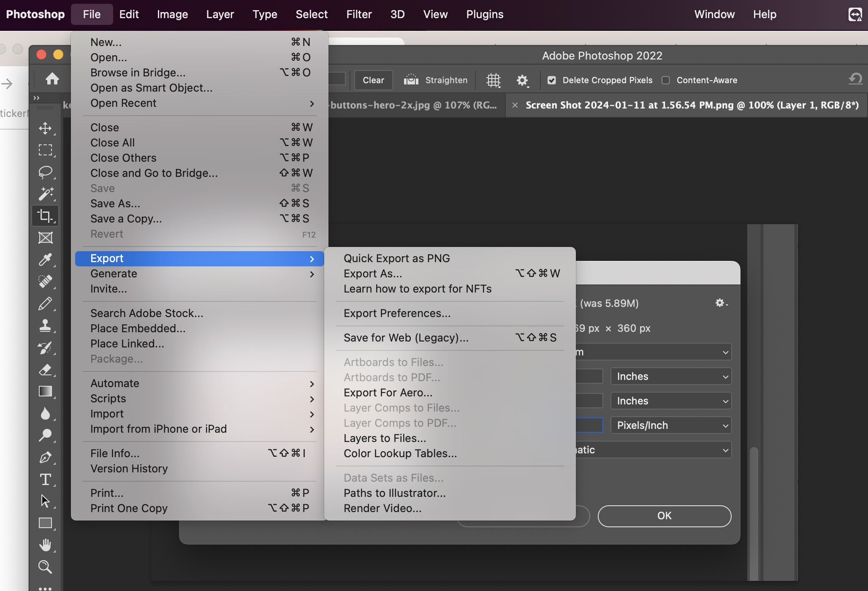Select Quick Export as PNG
The image size is (868, 591).
pyautogui.click(x=396, y=258)
